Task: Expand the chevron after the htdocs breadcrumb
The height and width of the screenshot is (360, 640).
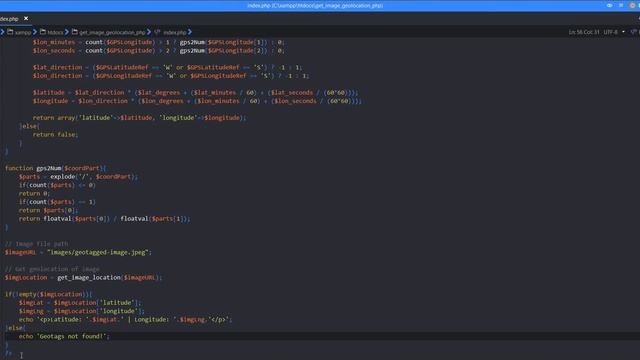Action: pos(67,32)
